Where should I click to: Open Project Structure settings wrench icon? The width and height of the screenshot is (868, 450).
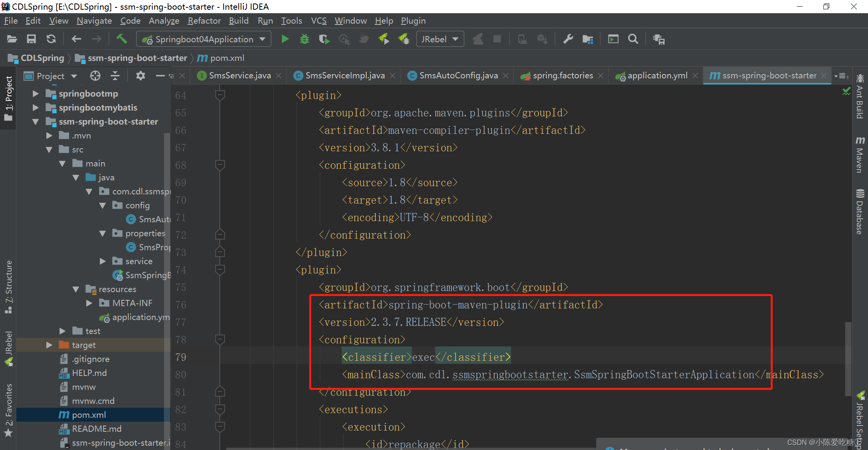(x=568, y=39)
